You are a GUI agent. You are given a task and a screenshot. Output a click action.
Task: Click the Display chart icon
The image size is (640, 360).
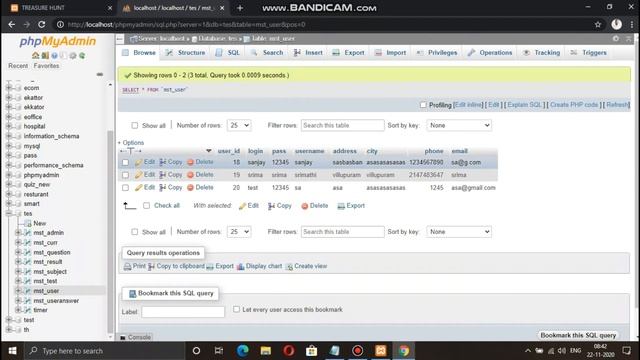click(x=240, y=267)
